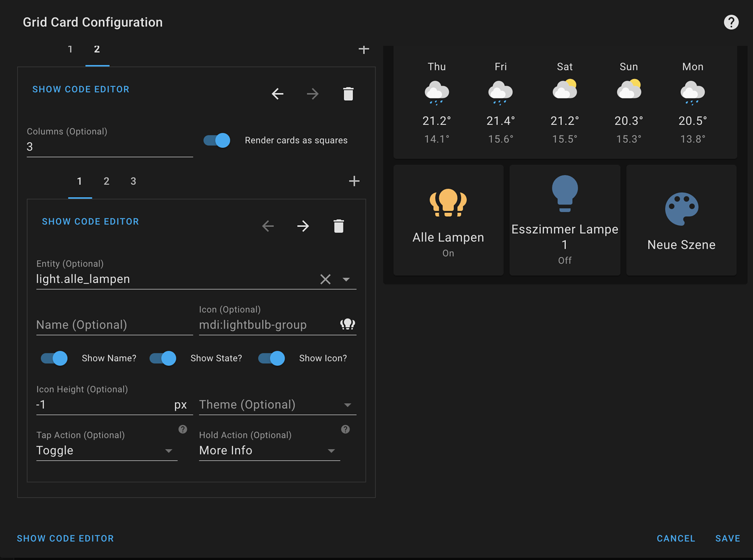Add a new card tab with plus icon

(x=364, y=49)
